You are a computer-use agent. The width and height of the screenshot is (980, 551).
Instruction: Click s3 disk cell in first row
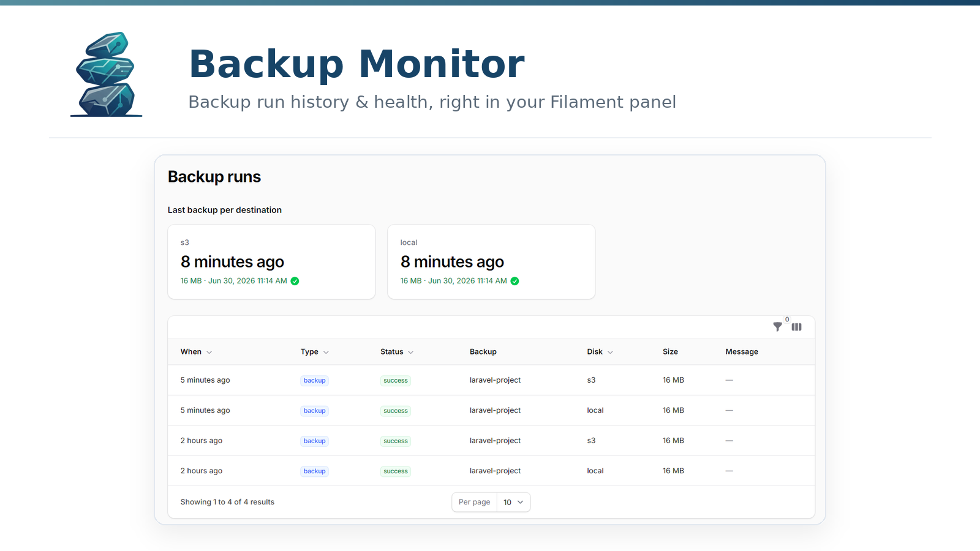click(x=591, y=380)
